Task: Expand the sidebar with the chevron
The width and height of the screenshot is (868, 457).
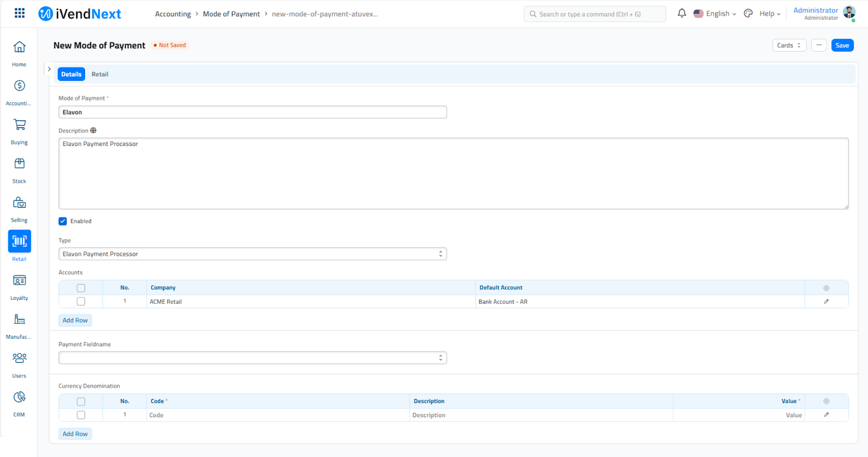Action: (49, 69)
